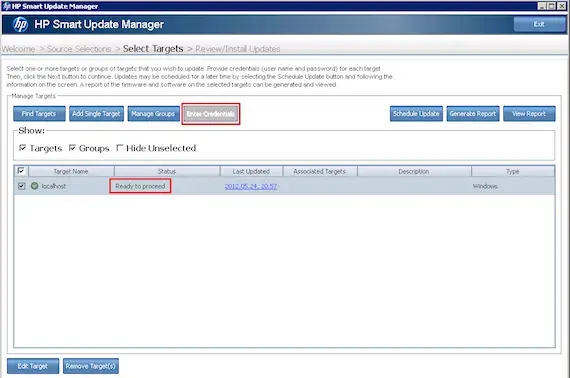Click Add Single Target button

tap(96, 114)
